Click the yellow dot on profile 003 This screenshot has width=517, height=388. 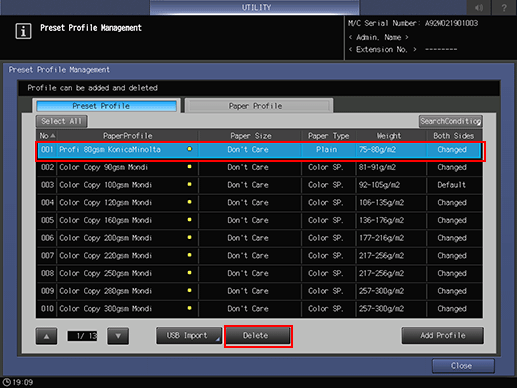point(189,184)
